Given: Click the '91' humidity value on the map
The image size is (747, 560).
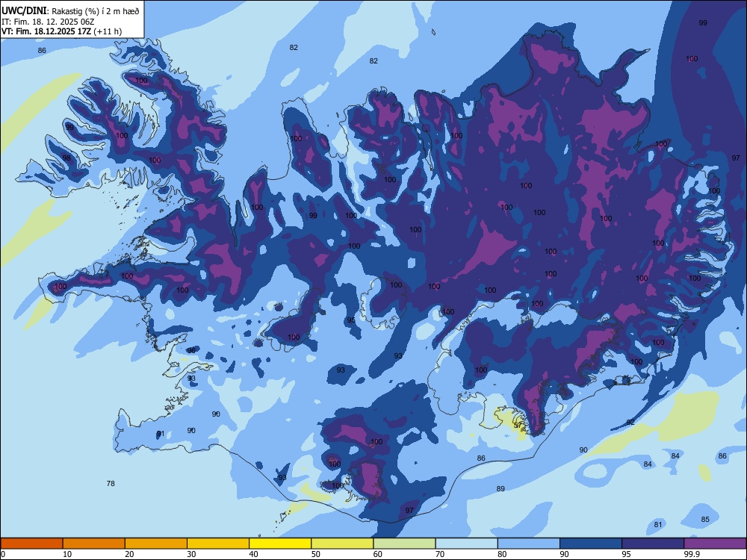Looking at the screenshot, I should point(160,434).
